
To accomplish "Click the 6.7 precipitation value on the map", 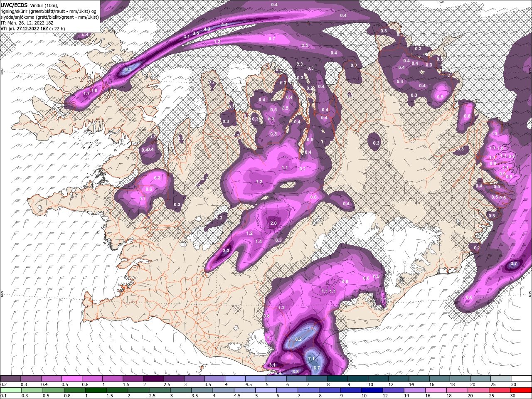I will (x=316, y=368).
